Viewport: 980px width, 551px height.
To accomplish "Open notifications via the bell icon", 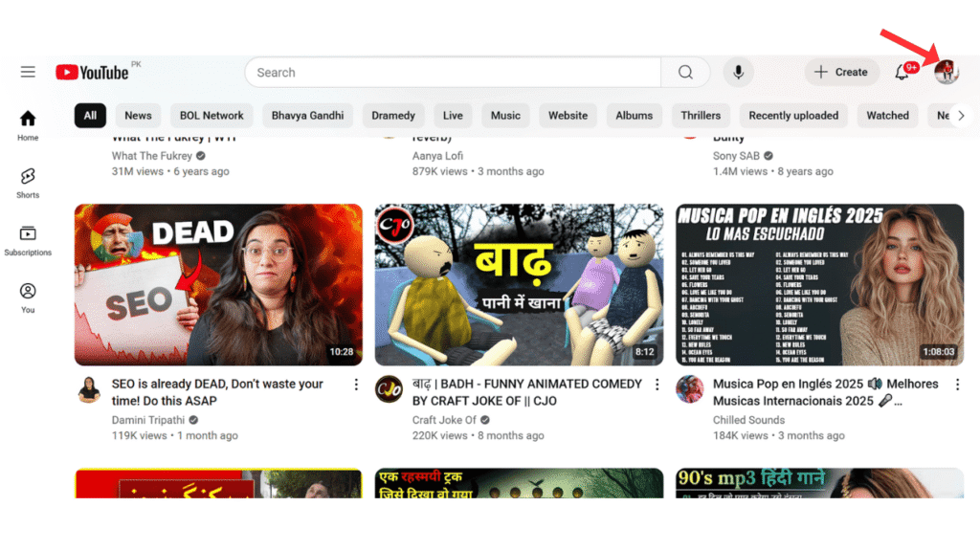I will (900, 72).
